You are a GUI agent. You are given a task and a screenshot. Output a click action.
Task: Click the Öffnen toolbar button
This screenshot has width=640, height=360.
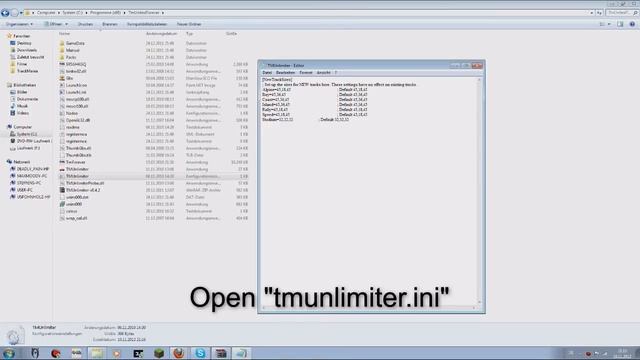click(53, 24)
